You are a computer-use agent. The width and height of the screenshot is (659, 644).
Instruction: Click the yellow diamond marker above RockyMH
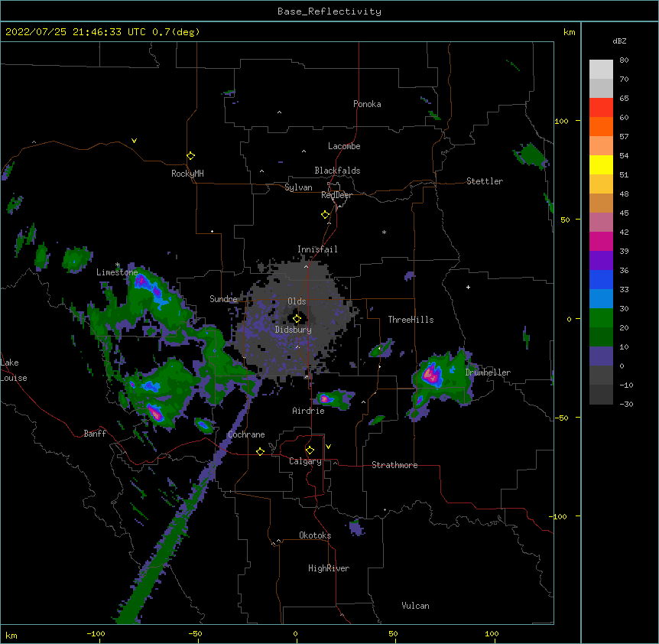[190, 156]
